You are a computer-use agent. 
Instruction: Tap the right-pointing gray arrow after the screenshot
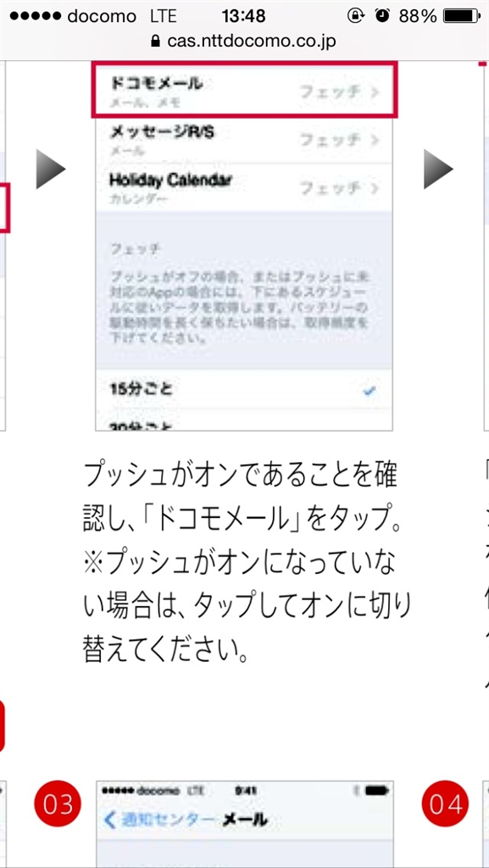tap(438, 169)
